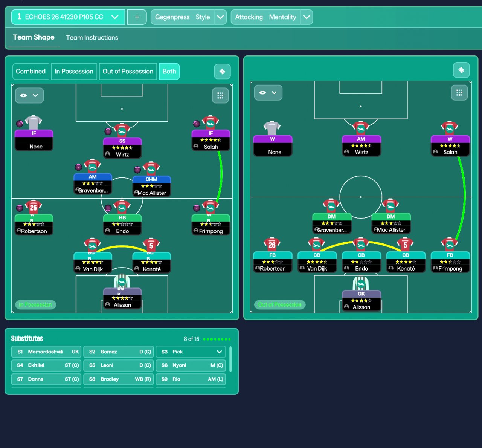Select substitute S1 Mamardashvili
482x448 pixels.
(46, 352)
